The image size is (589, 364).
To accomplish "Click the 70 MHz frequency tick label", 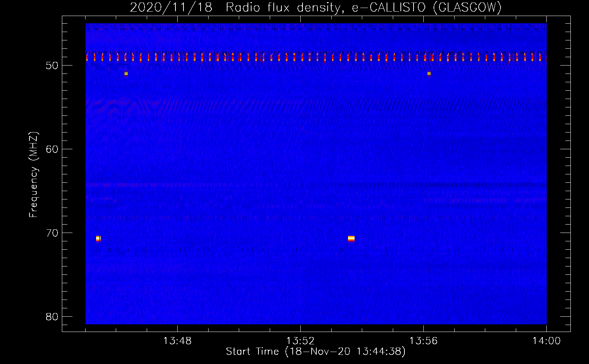I will pos(52,233).
